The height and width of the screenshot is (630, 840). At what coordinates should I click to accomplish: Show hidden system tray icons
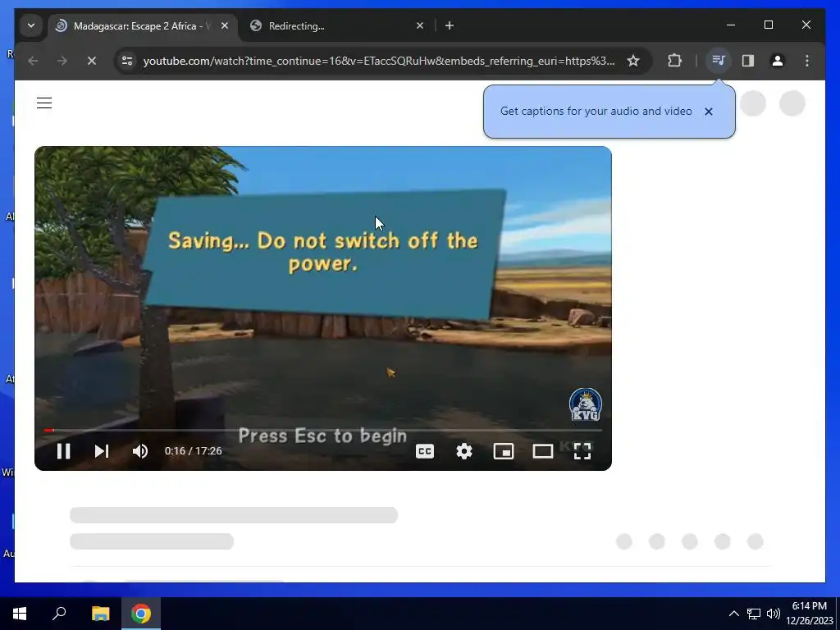[x=734, y=614]
